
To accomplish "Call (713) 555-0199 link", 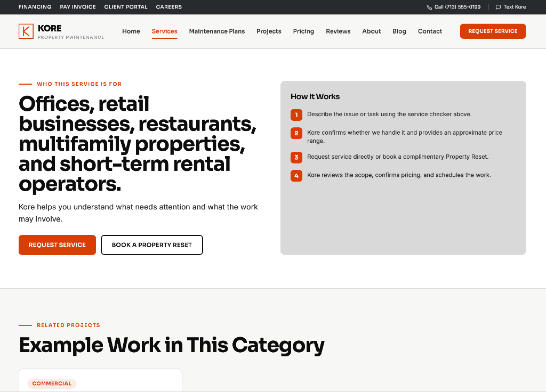I will point(454,7).
